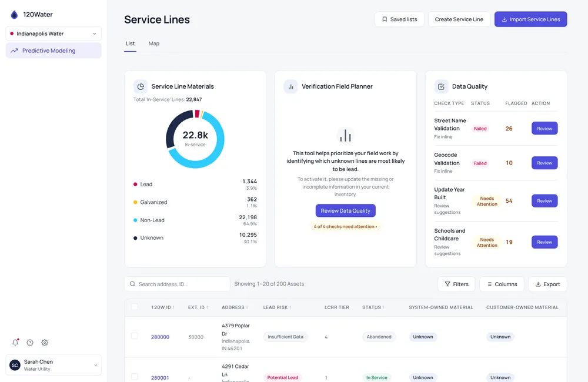
Task: Click Create Service Line button
Action: 459,19
